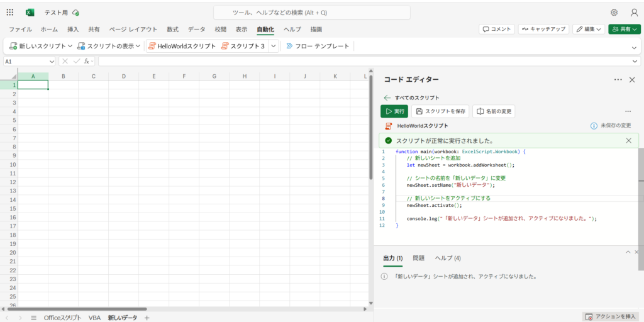Click the search box for tools and help
The height and width of the screenshot is (322, 644).
[x=311, y=13]
